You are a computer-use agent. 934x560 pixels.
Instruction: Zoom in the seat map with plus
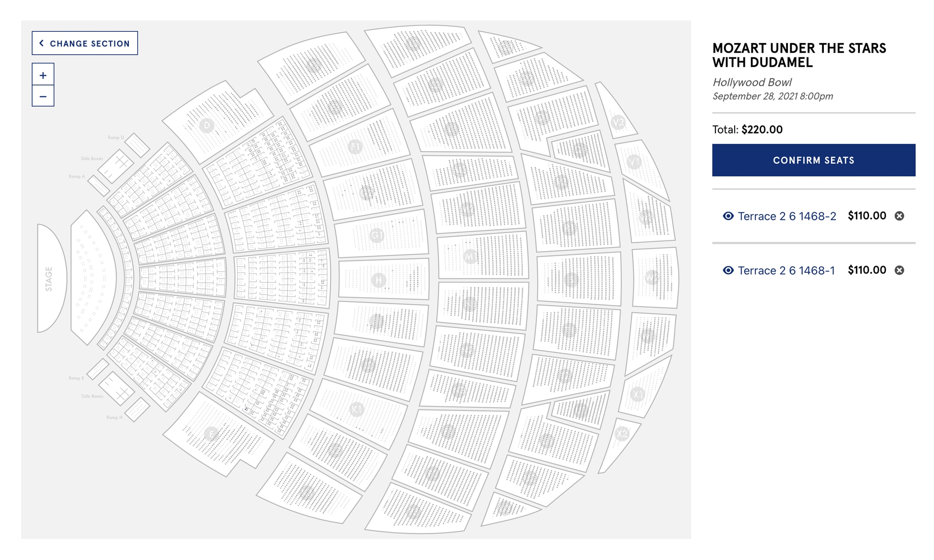(x=43, y=75)
